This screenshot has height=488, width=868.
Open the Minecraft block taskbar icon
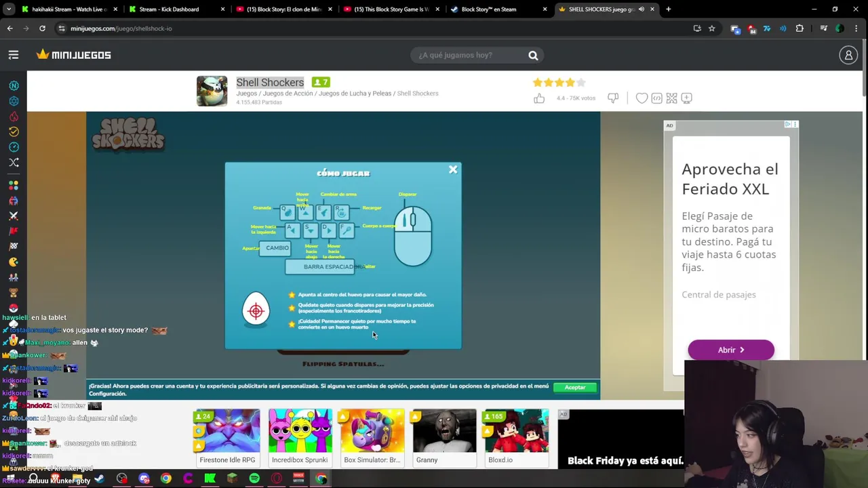(232, 479)
